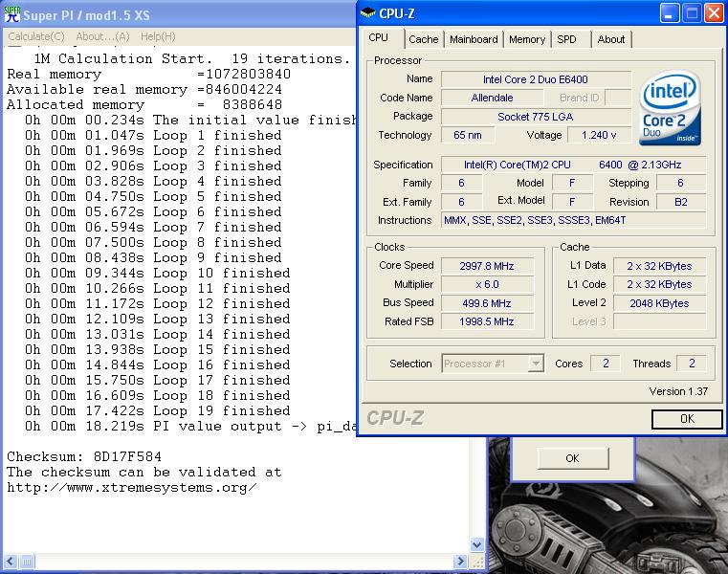This screenshot has height=574, width=728.
Task: Click the Multiplier value x 6.0
Action: coord(487,284)
